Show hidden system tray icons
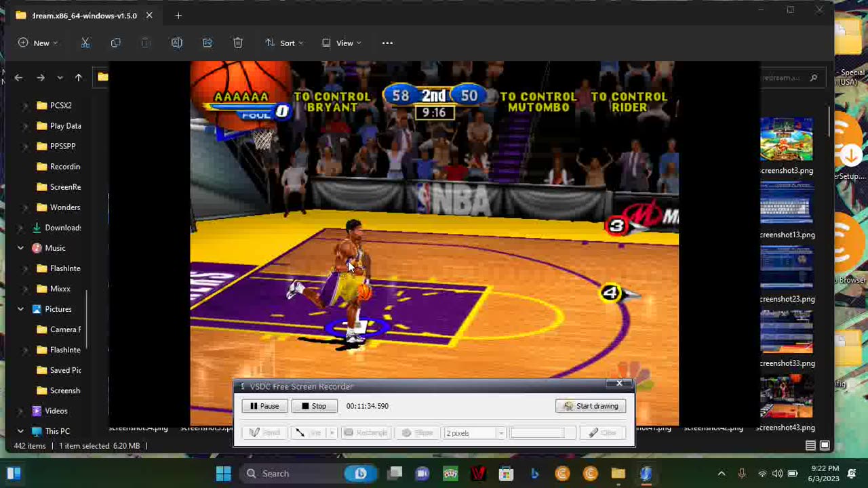Image resolution: width=868 pixels, height=488 pixels. tap(722, 473)
